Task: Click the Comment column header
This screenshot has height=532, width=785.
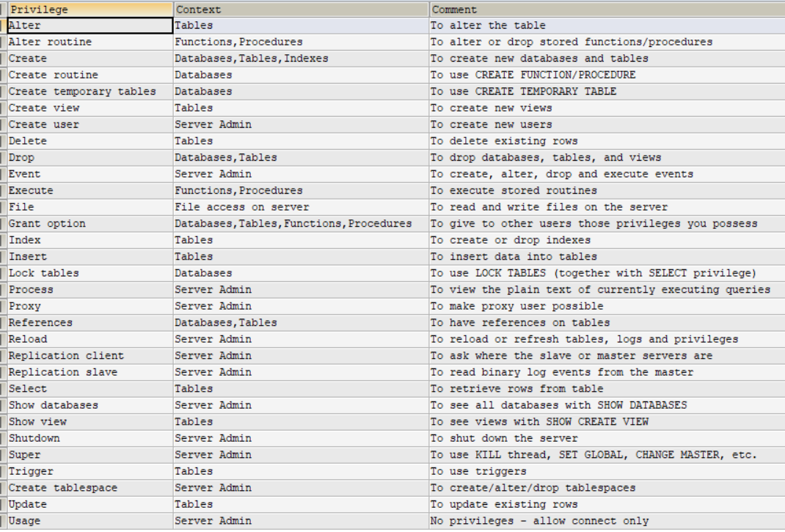Action: click(x=606, y=10)
